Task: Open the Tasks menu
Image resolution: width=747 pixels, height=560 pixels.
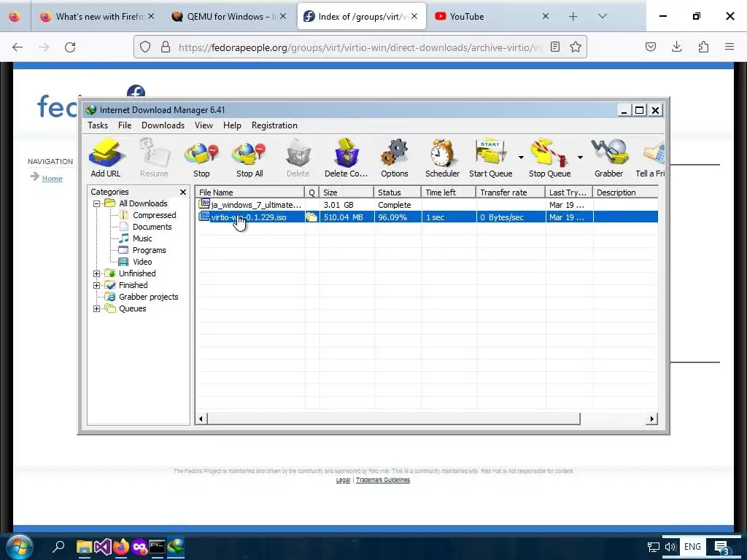Action: (x=98, y=125)
